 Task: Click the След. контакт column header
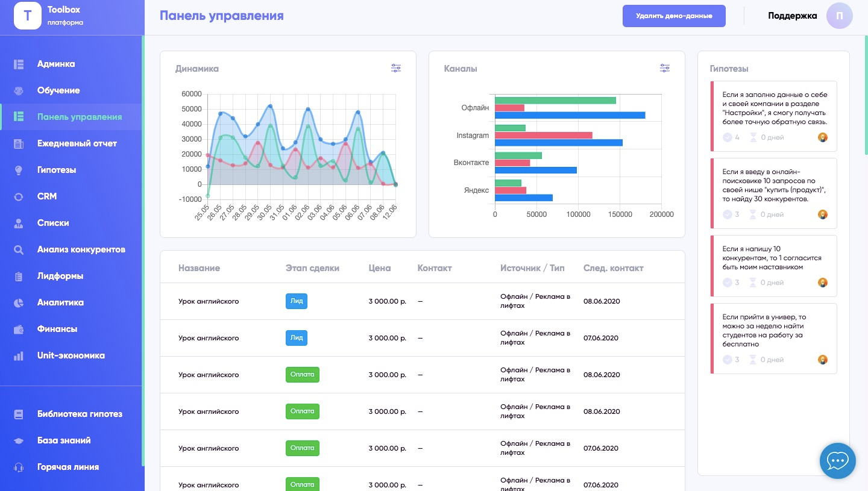click(614, 268)
